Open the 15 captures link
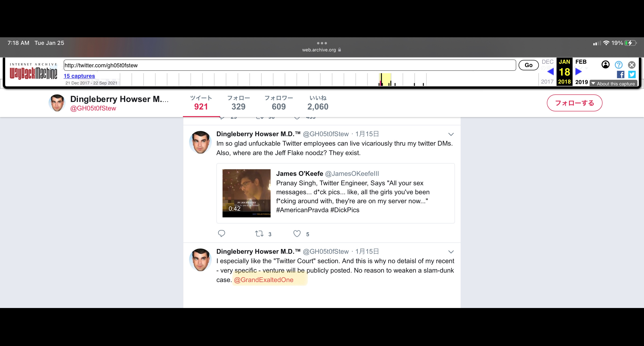 tap(79, 76)
